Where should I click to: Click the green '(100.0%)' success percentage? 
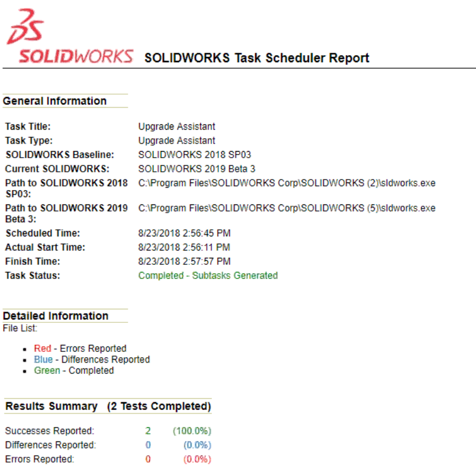coord(192,431)
